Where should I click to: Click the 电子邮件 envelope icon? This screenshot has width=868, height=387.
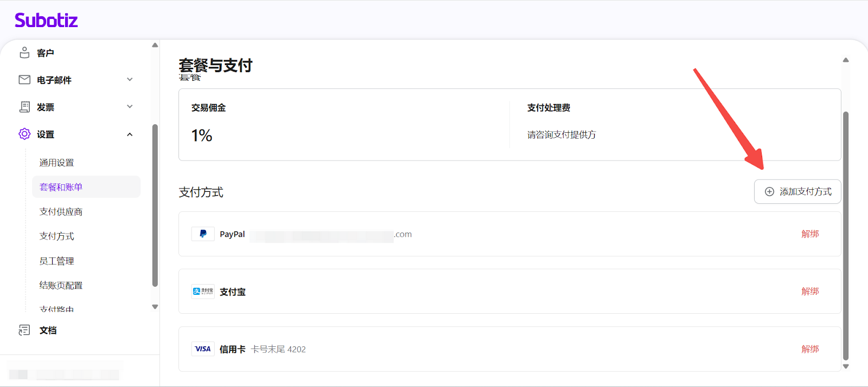pos(24,80)
